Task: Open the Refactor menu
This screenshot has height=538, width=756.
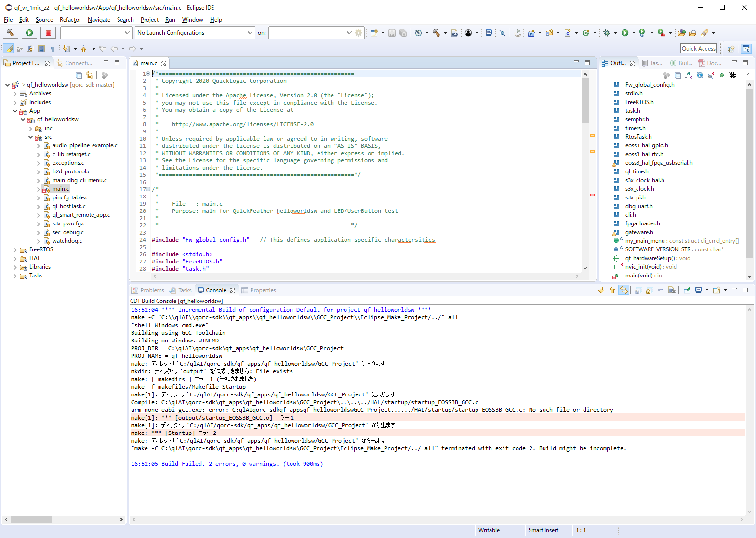Action: (x=70, y=20)
